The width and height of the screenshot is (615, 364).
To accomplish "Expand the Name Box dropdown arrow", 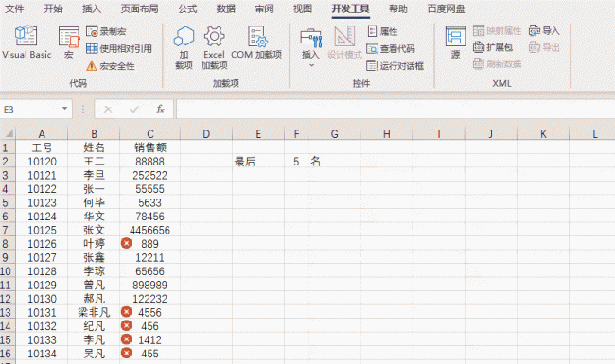I will point(64,109).
